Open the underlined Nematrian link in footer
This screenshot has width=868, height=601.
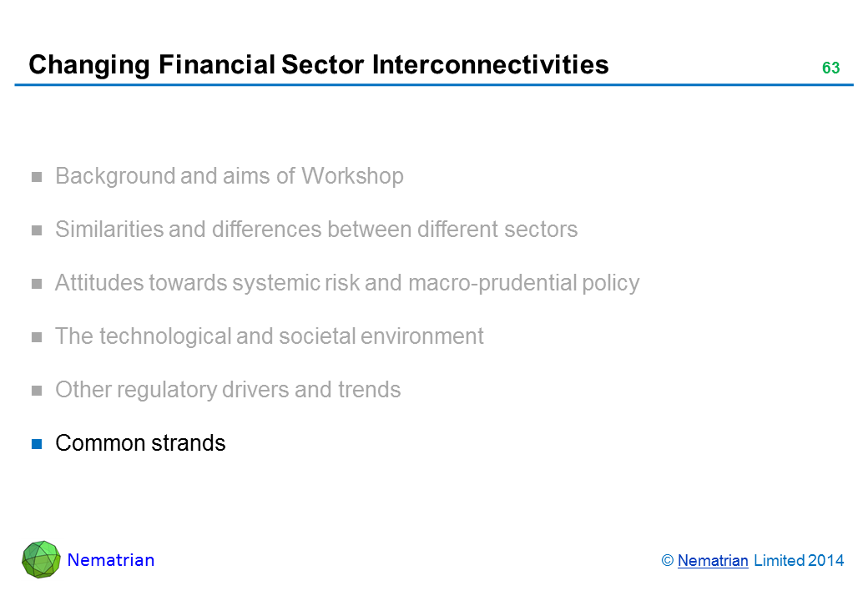tap(713, 562)
